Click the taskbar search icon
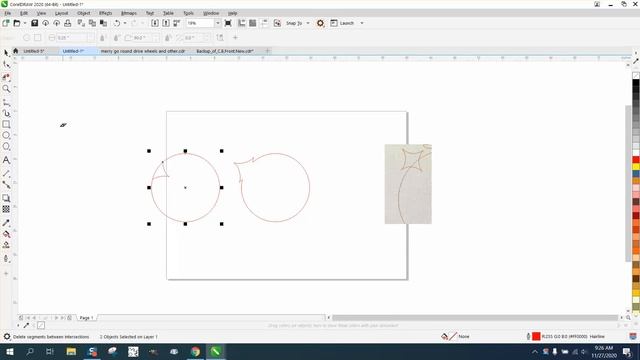 [x=30, y=351]
